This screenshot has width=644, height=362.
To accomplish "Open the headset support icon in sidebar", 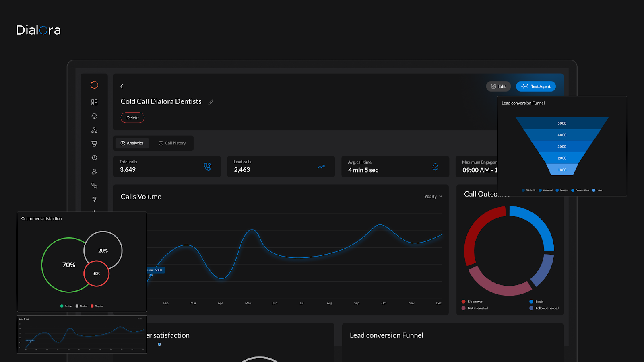I will (94, 116).
